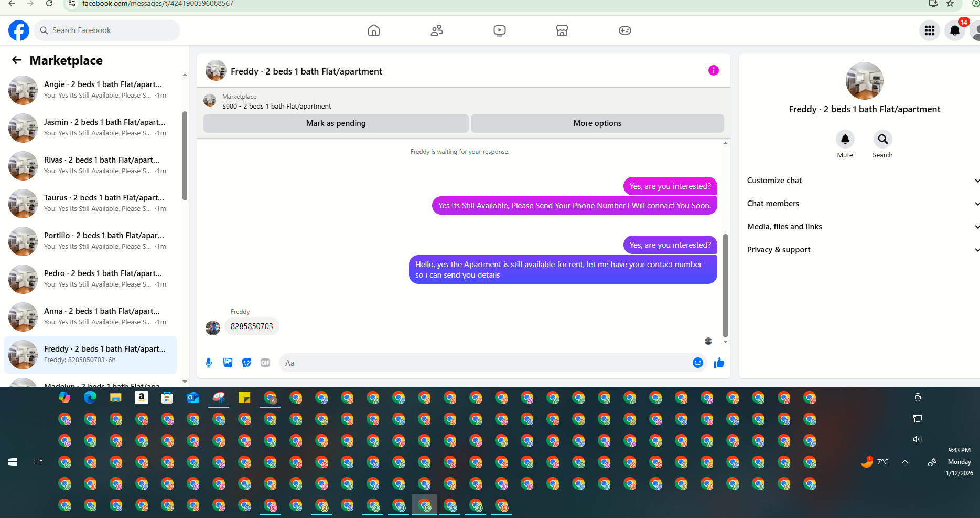This screenshot has height=518, width=980.
Task: Open Anna's conversation in the list
Action: click(90, 317)
